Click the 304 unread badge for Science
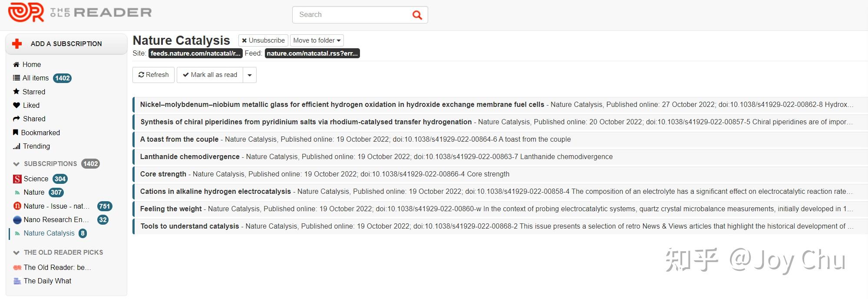The height and width of the screenshot is (299, 868). click(x=60, y=179)
